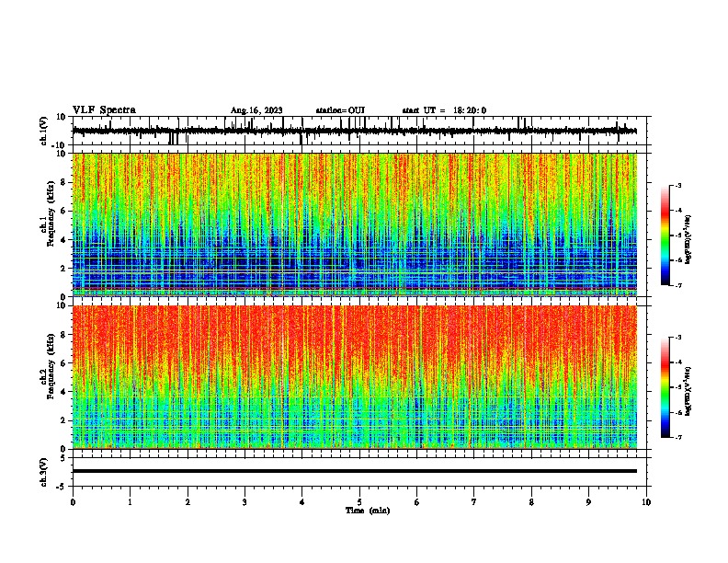Click the "2" kHz tick on ch.2 frequency axis
The image size is (728, 563).
point(63,420)
